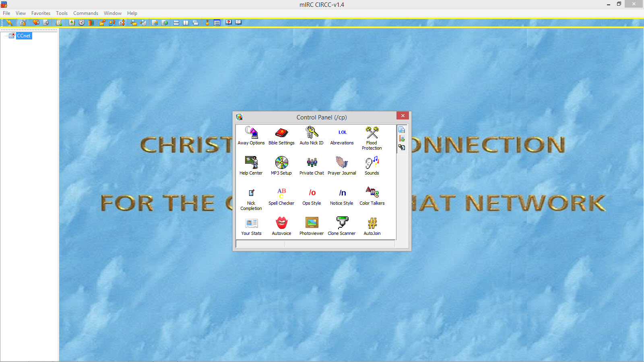Close the Control Panel dialog
The height and width of the screenshot is (362, 644).
coord(402,116)
